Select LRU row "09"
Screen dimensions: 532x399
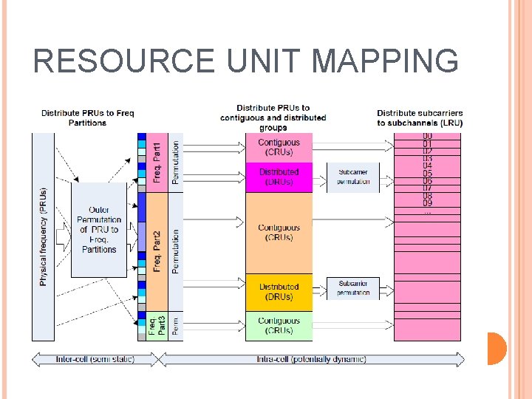tap(427, 204)
